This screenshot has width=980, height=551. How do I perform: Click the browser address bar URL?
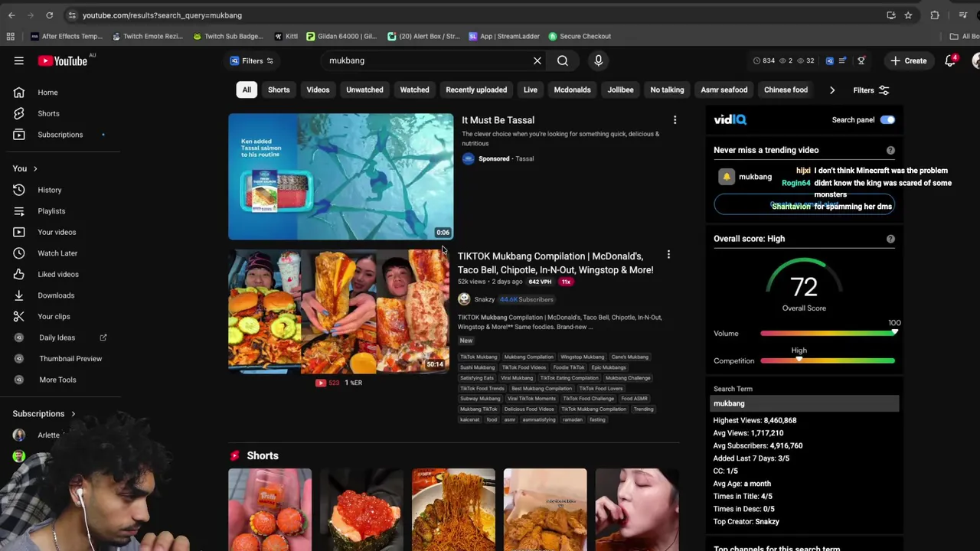click(162, 15)
